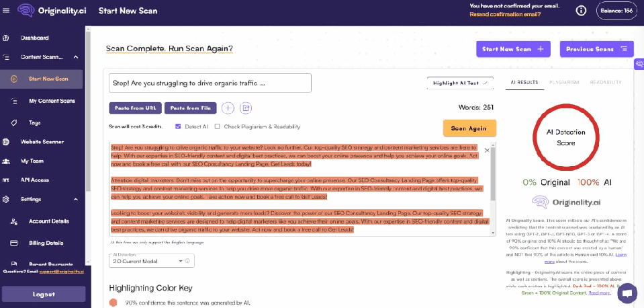644x308 pixels.
Task: Toggle the Highlight AI Text option
Action: [460, 83]
